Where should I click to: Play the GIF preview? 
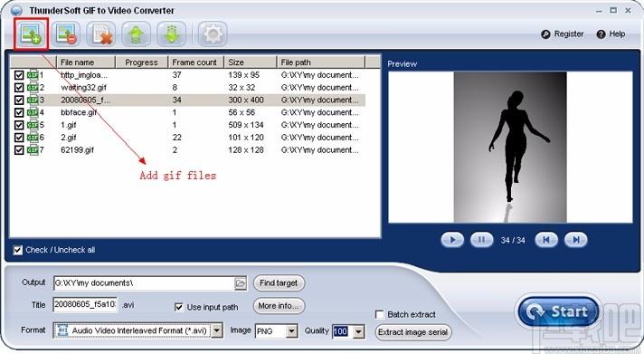click(x=452, y=240)
